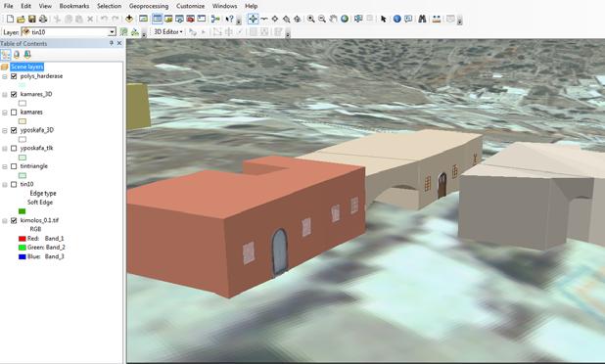Viewport: 605px width, 364px height.
Task: Uncheck the polys_harderase layer
Action: click(x=14, y=76)
